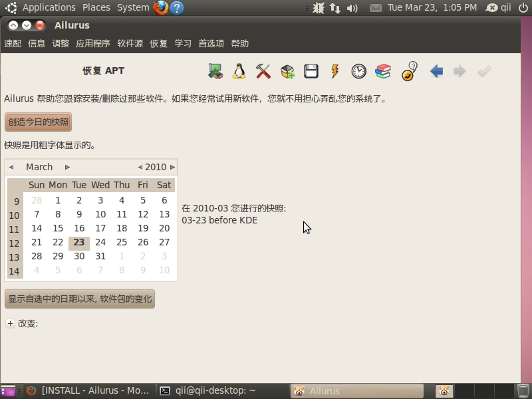Go to previous year before 2010
Screen dimensions: 532x399
140,168
